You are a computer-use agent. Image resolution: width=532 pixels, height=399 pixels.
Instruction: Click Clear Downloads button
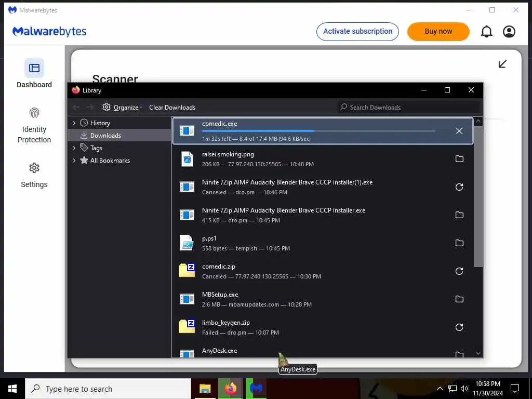pos(172,107)
